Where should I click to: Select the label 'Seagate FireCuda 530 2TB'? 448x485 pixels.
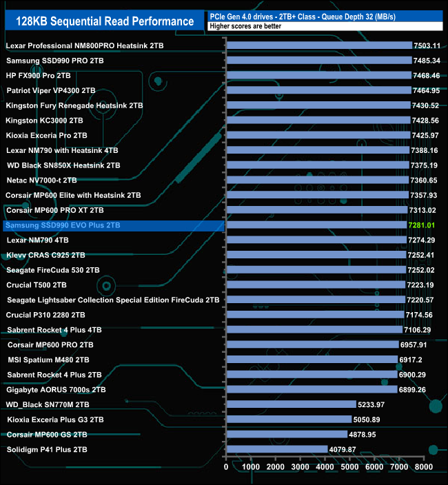click(53, 270)
